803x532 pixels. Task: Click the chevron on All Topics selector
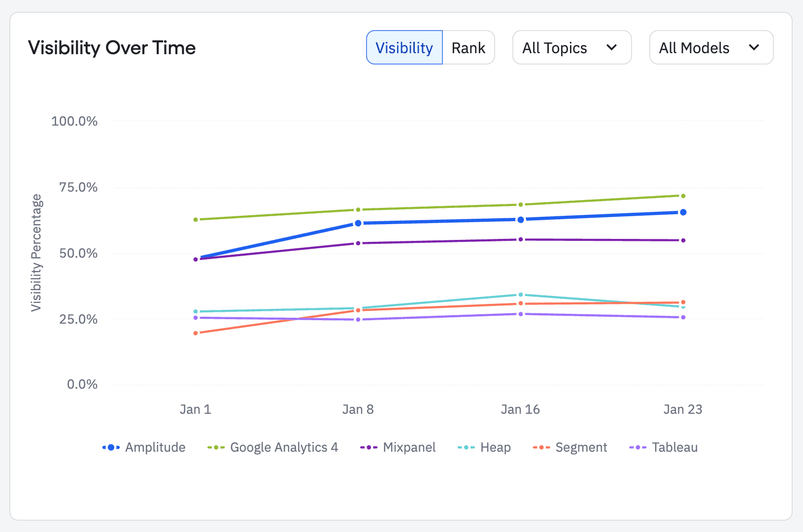612,47
